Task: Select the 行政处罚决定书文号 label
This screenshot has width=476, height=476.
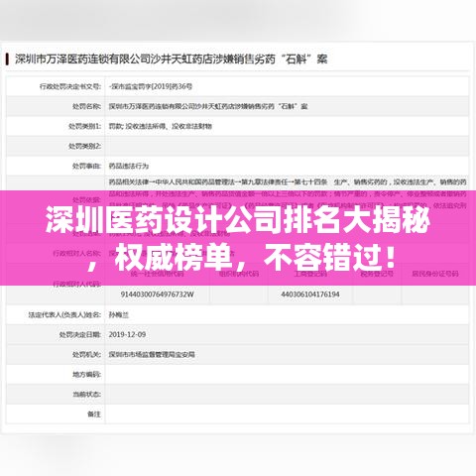Action: tap(70, 86)
